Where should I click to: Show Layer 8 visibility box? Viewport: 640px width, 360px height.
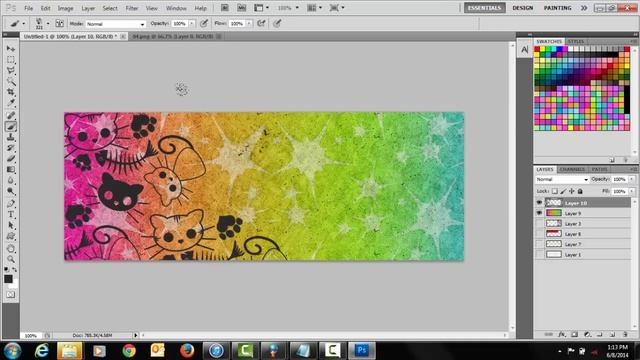(x=539, y=234)
